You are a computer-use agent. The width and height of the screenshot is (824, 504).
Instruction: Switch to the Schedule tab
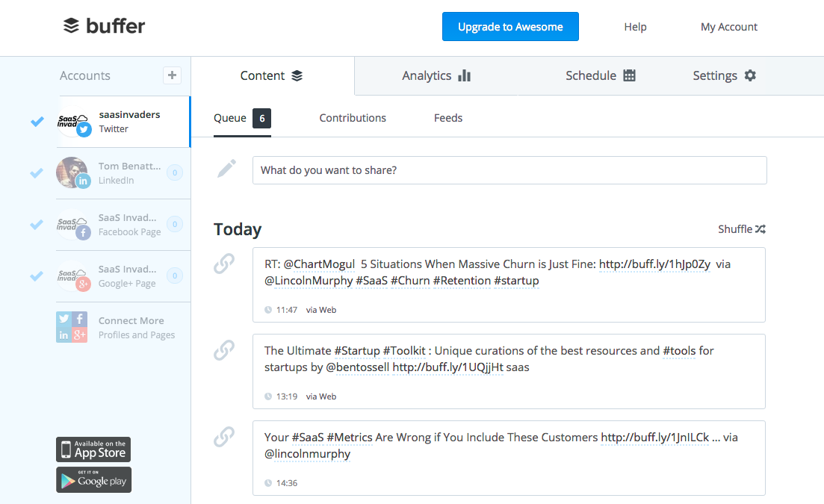600,75
